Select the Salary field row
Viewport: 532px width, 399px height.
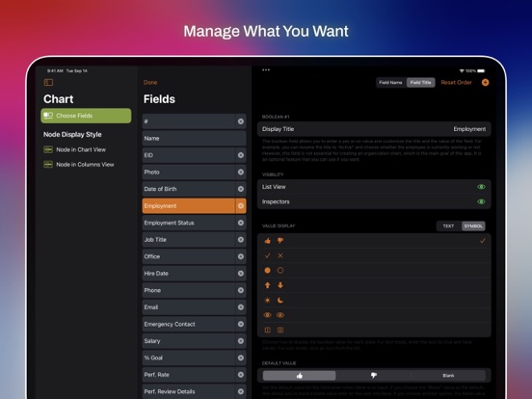pyautogui.click(x=188, y=341)
